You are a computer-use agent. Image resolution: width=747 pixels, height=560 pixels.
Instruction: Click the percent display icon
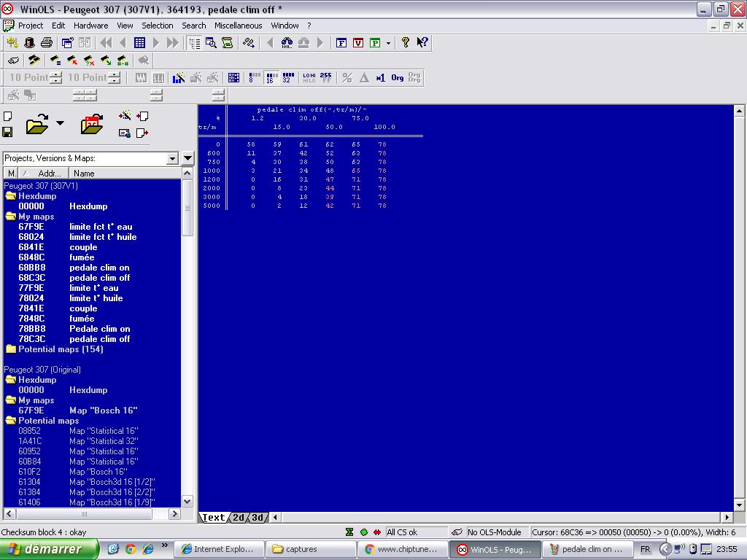pyautogui.click(x=347, y=78)
